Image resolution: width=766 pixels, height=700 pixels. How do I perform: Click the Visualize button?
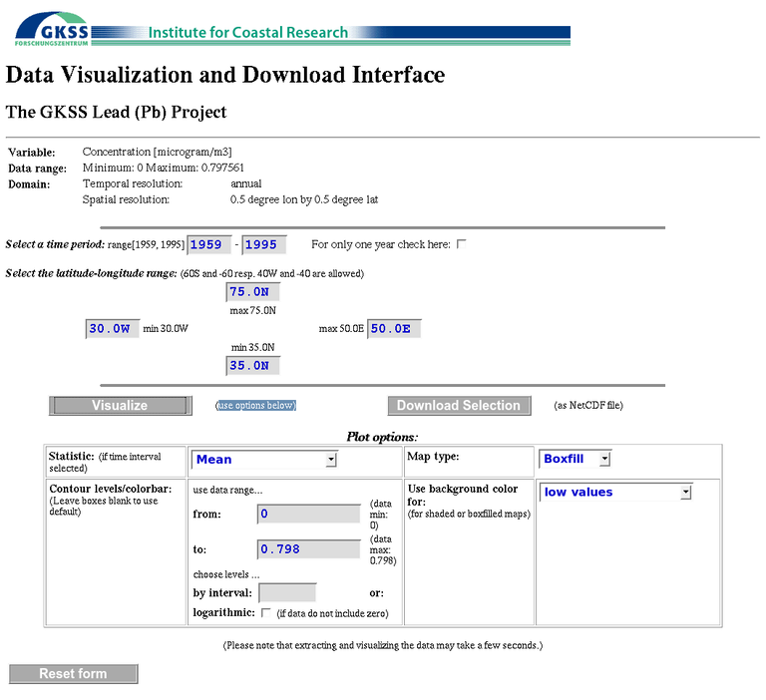coord(120,406)
